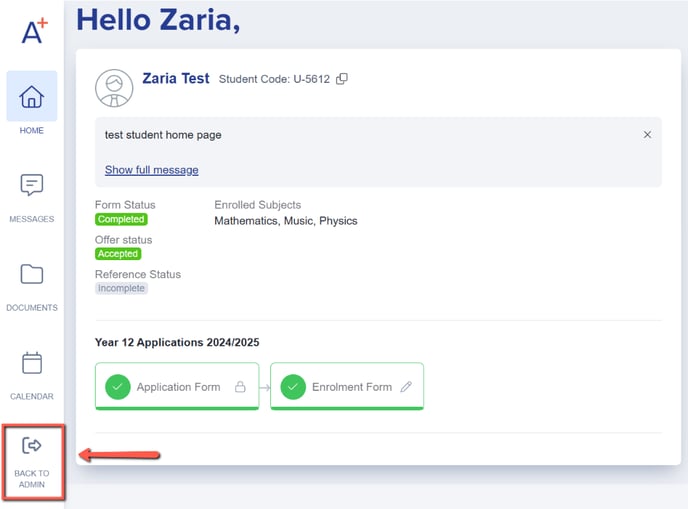Click the A+ logo
688x509 pixels.
pos(35,30)
